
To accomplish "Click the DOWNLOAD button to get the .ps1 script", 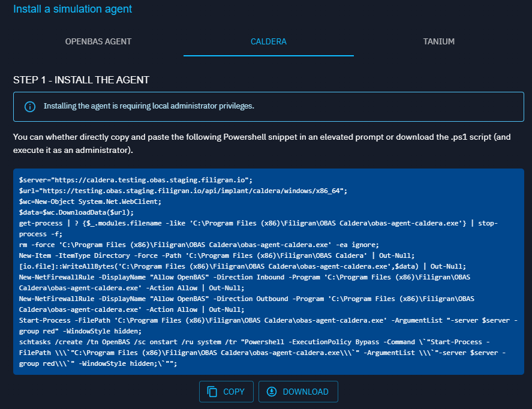I will point(298,392).
